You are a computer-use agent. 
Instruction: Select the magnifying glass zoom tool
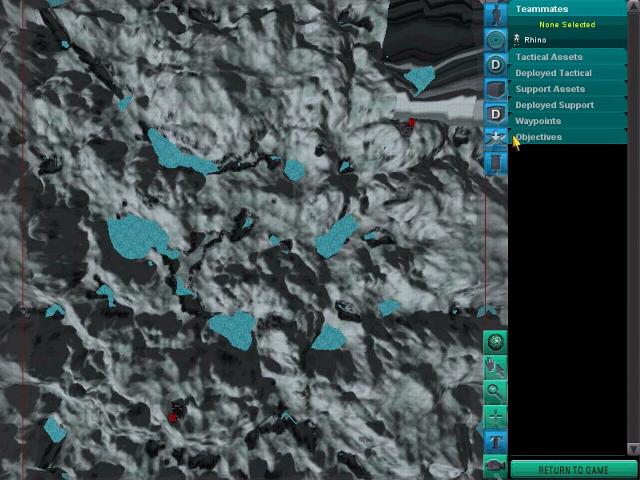pos(496,392)
